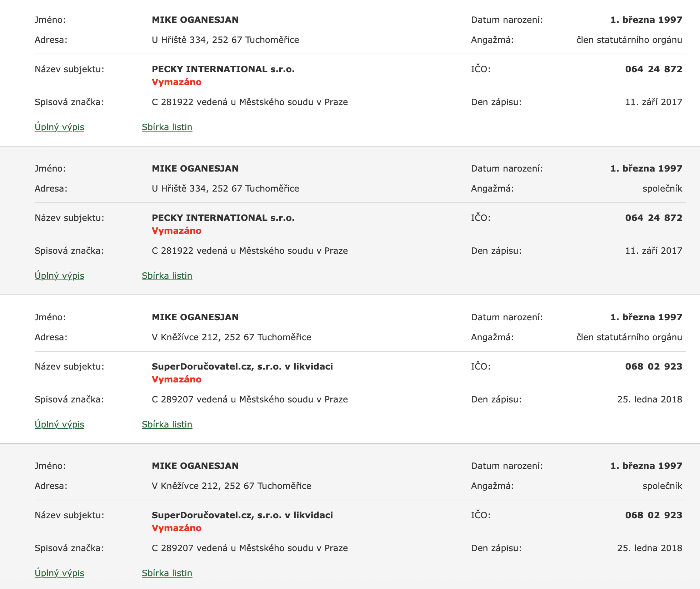Click red Vymazáno status in SuperDoručovatel statutární orgán record
Screen dimensions: 700x589
(176, 379)
